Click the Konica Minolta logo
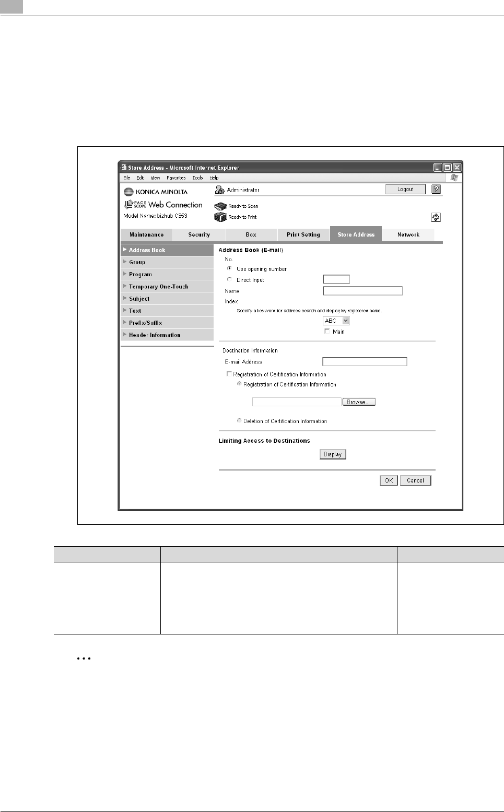 tap(156, 192)
